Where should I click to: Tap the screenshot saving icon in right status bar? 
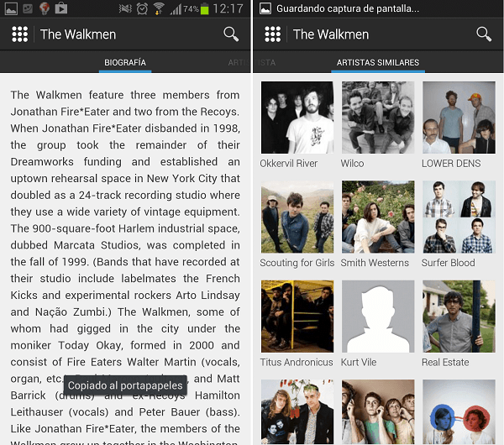(265, 8)
